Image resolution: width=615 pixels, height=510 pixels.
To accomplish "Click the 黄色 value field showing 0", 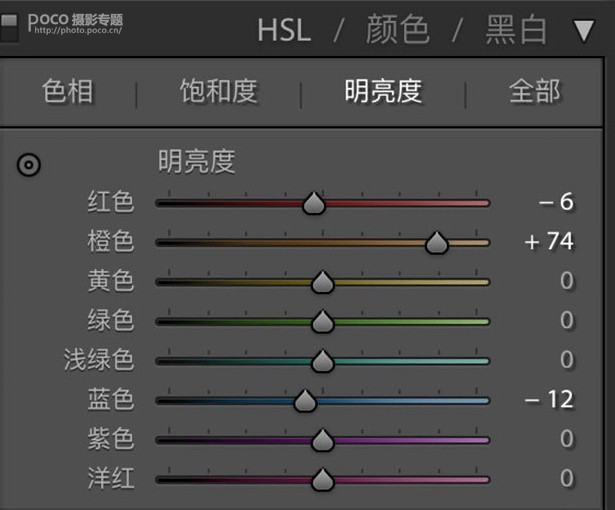I will point(567,280).
